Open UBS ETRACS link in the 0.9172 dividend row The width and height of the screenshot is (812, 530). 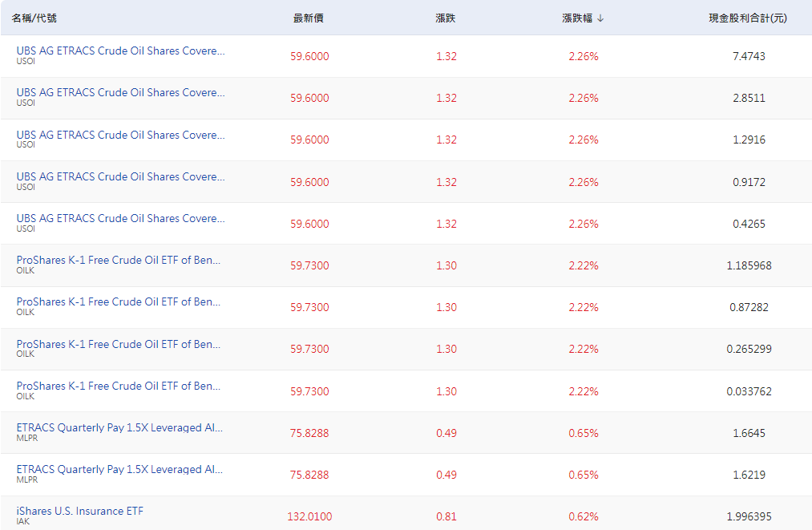pyautogui.click(x=121, y=176)
